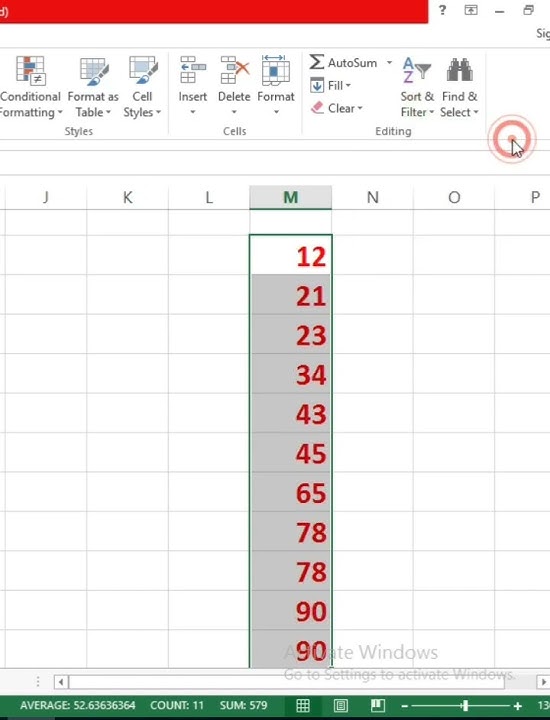Viewport: 550px width, 720px height.
Task: Switch to Normal view in status bar
Action: point(303,705)
